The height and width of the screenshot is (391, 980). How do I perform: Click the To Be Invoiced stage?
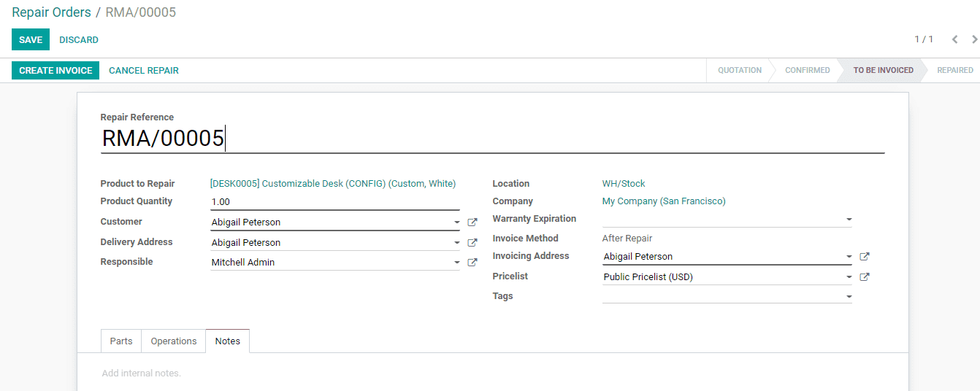coord(884,71)
